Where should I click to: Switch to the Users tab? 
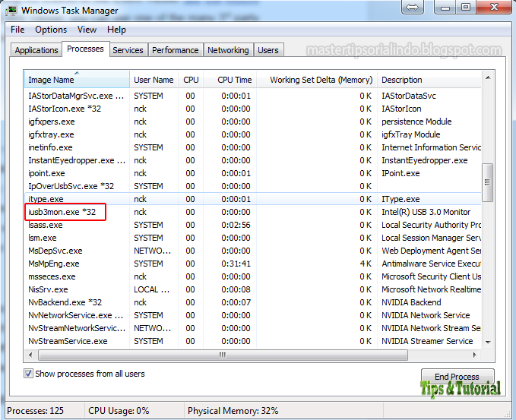[x=268, y=50]
